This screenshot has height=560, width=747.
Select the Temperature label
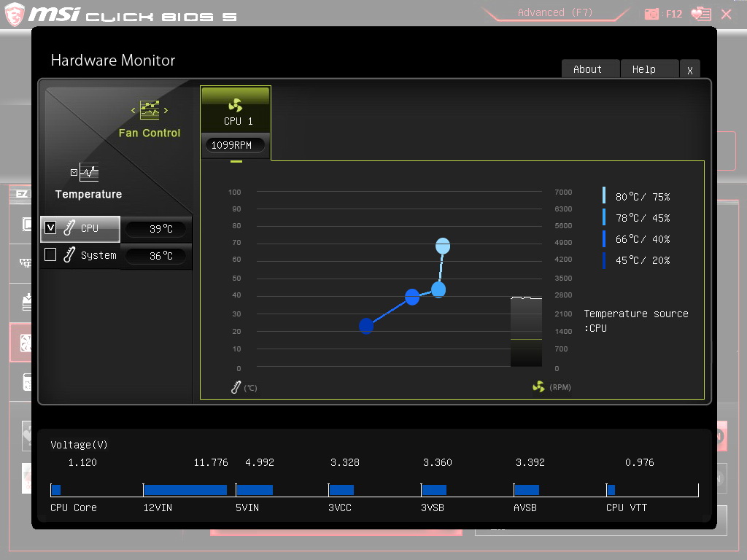coord(88,194)
